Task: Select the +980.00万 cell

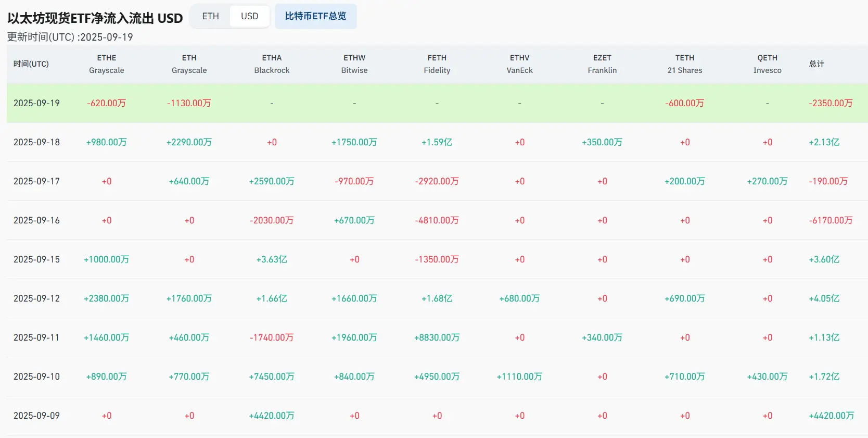Action: (107, 142)
